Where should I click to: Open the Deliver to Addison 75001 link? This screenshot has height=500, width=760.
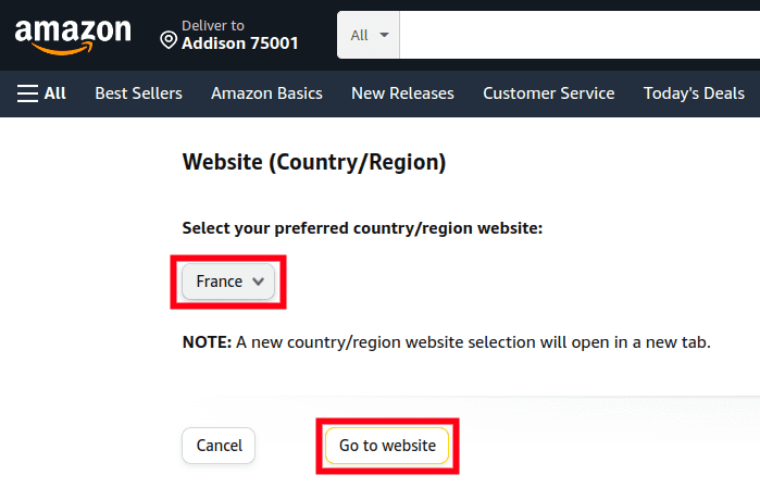[229, 35]
